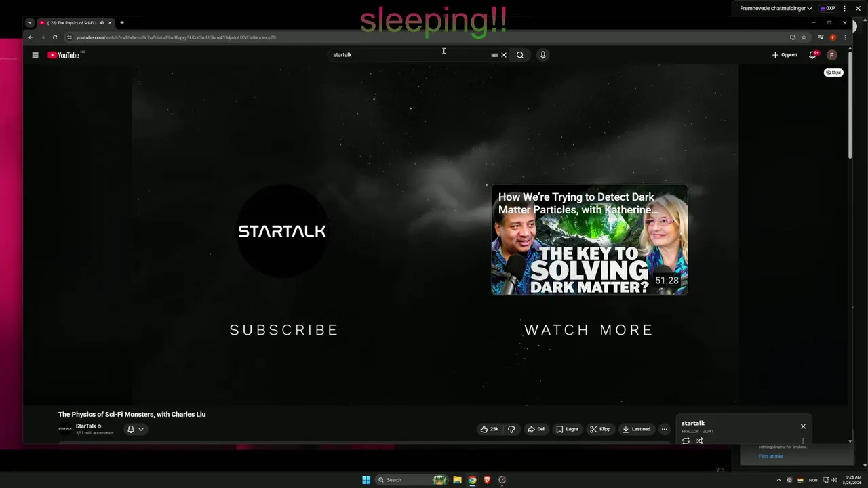Image resolution: width=868 pixels, height=488 pixels.
Task: Go to the YouTube home logo
Action: point(64,55)
